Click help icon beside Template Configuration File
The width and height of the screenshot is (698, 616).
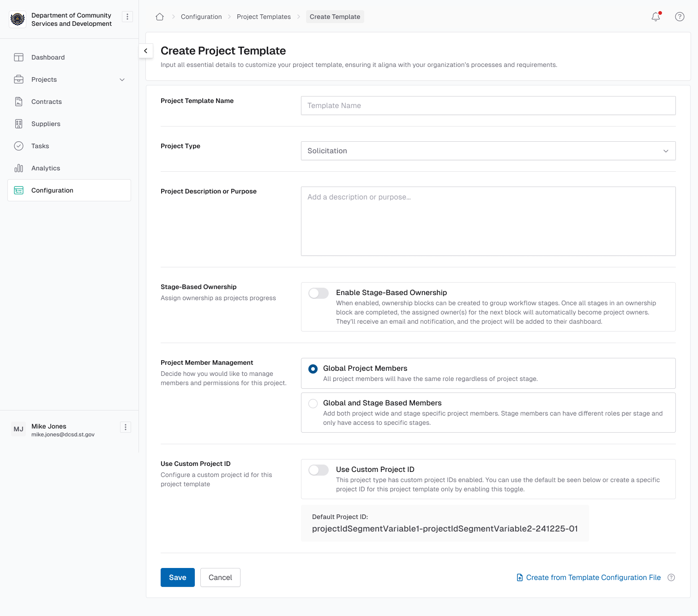(x=671, y=578)
